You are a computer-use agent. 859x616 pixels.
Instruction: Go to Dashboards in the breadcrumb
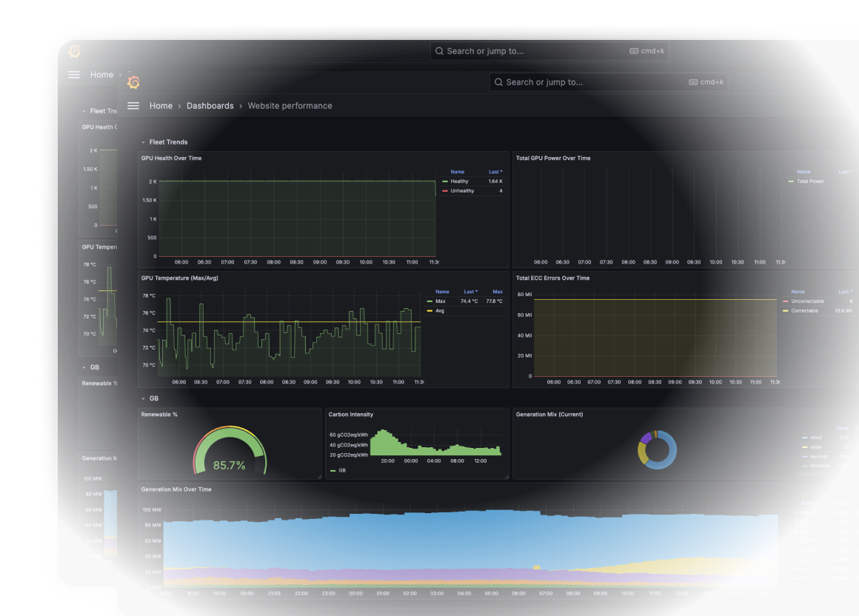pyautogui.click(x=210, y=106)
